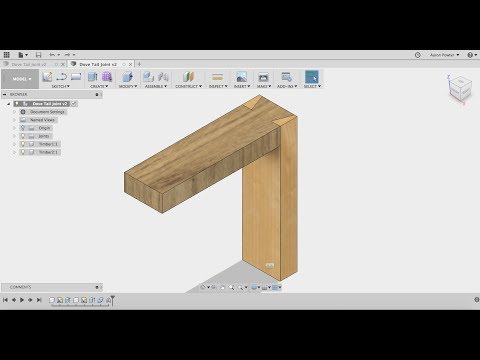This screenshot has width=480, height=360.
Task: Open Display Settings monitor icon
Action: click(254, 287)
